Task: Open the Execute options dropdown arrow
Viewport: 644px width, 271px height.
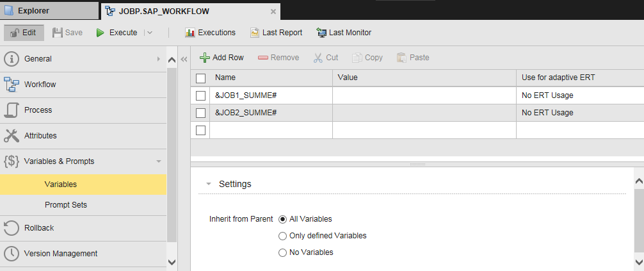Action: (150, 33)
